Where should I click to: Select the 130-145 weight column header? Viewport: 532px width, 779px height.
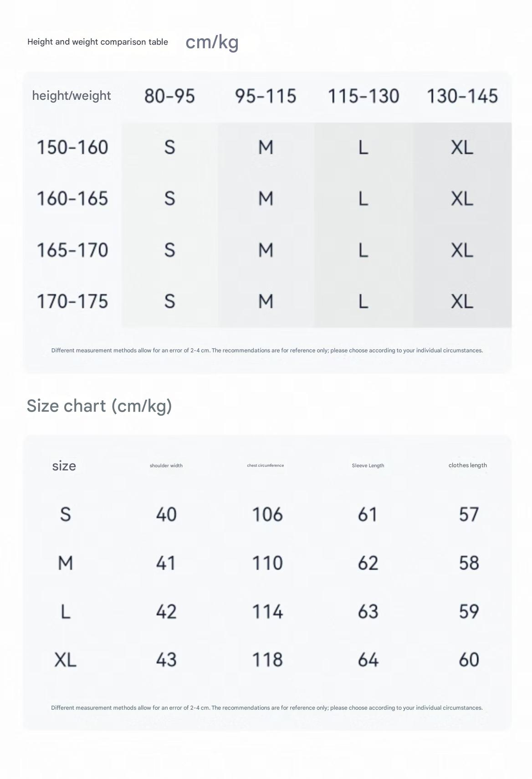coord(462,96)
